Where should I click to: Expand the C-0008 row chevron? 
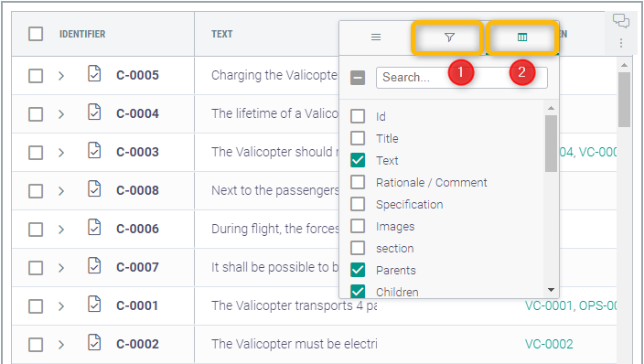pyautogui.click(x=61, y=191)
